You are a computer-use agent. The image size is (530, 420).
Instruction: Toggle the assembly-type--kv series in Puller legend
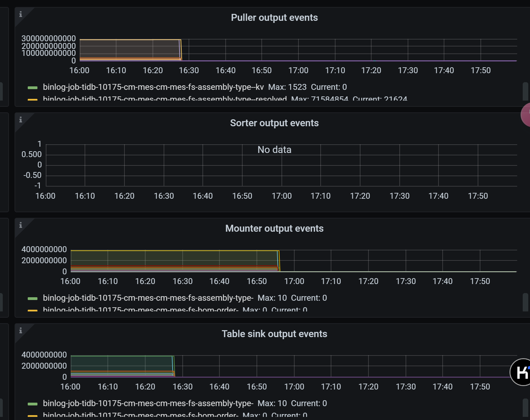pyautogui.click(x=153, y=87)
